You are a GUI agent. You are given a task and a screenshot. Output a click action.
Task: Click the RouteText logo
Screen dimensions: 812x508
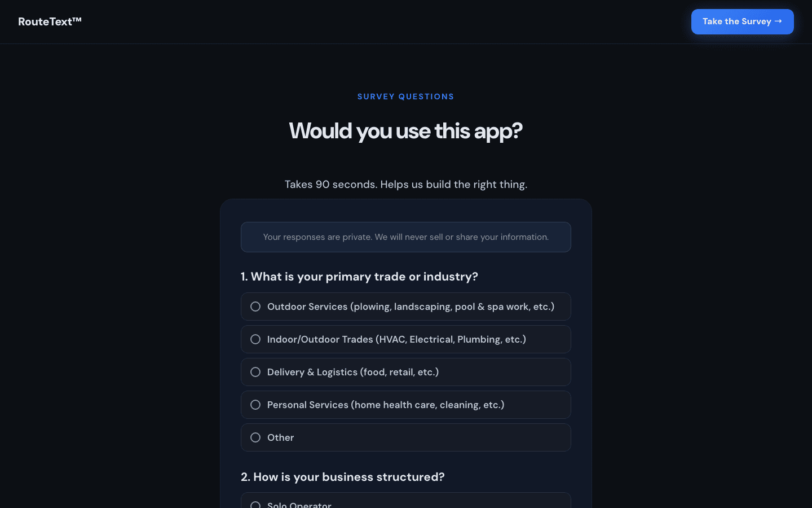click(x=50, y=21)
